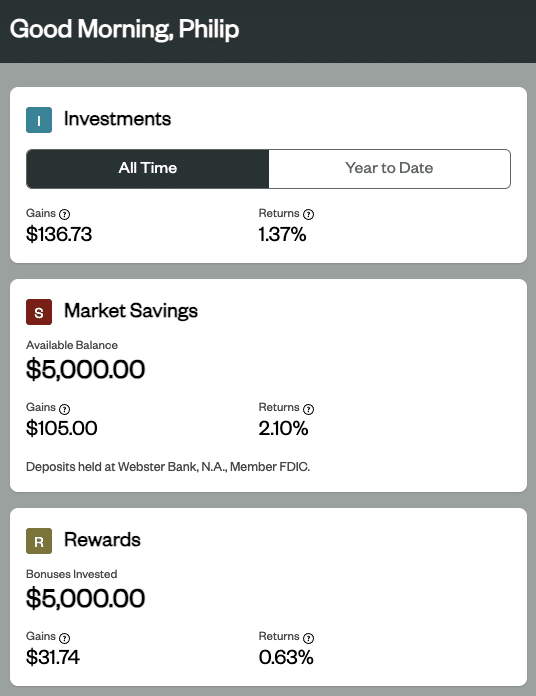
Task: Open the Market Savings heading
Action: pyautogui.click(x=131, y=311)
